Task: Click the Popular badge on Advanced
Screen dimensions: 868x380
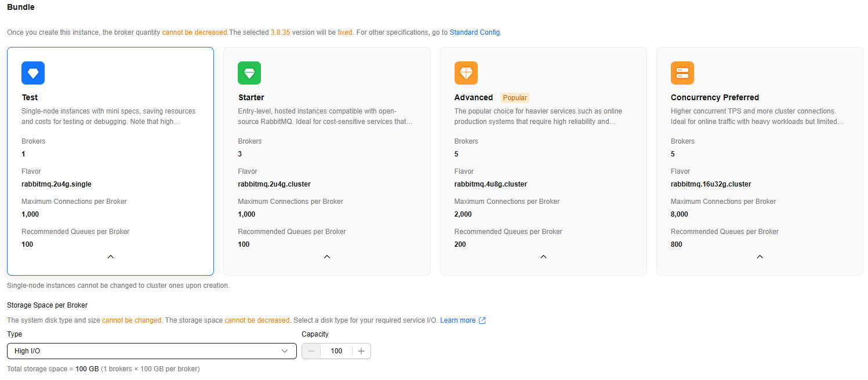Action: (515, 98)
